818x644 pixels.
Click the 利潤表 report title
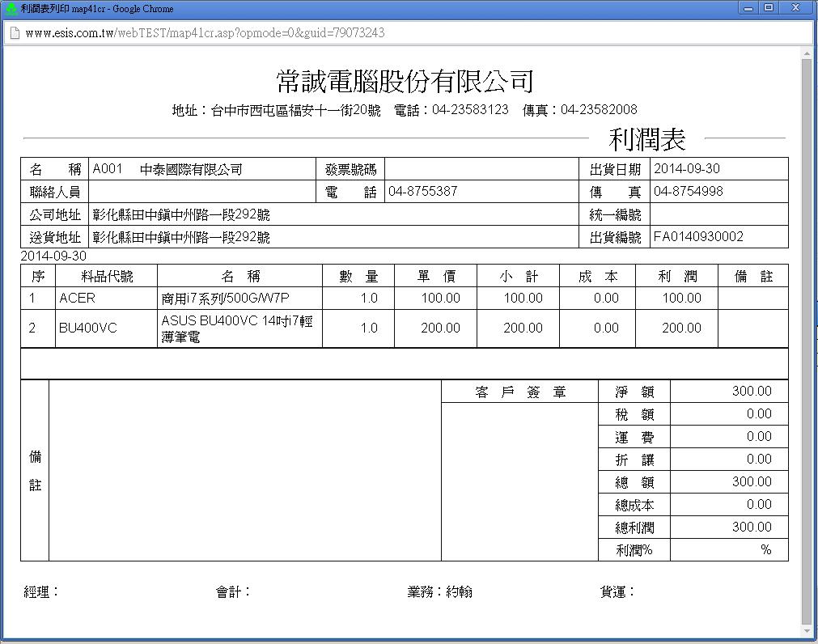[x=647, y=140]
